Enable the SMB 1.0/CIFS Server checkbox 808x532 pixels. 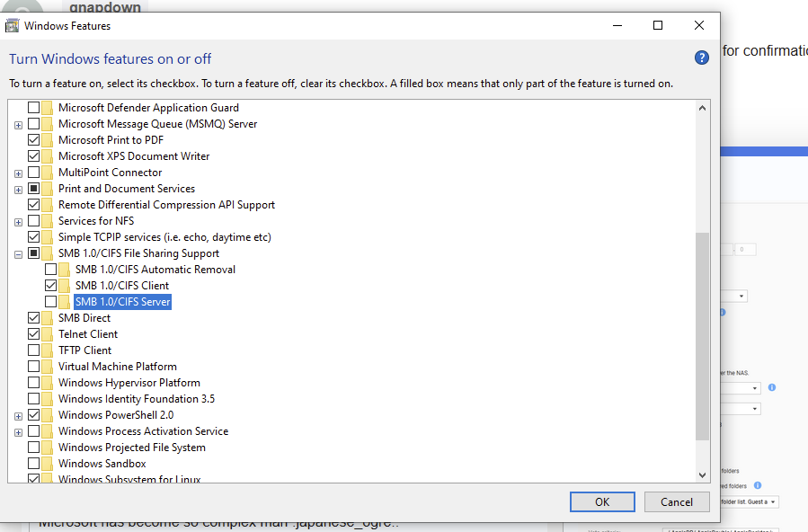51,302
